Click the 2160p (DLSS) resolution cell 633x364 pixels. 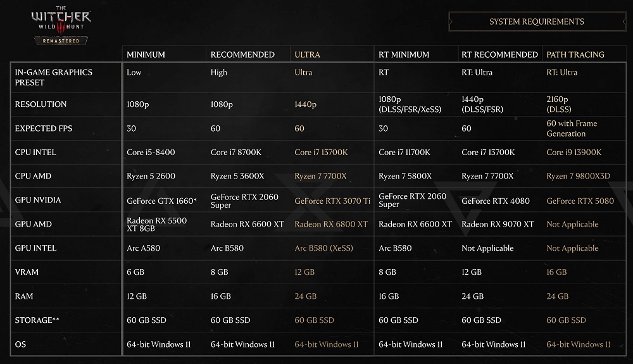(x=559, y=104)
